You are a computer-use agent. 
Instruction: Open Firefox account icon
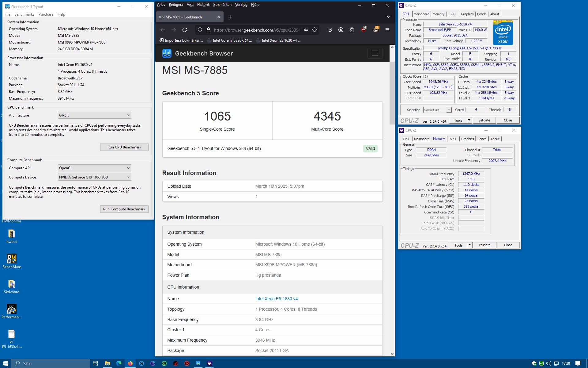341,30
